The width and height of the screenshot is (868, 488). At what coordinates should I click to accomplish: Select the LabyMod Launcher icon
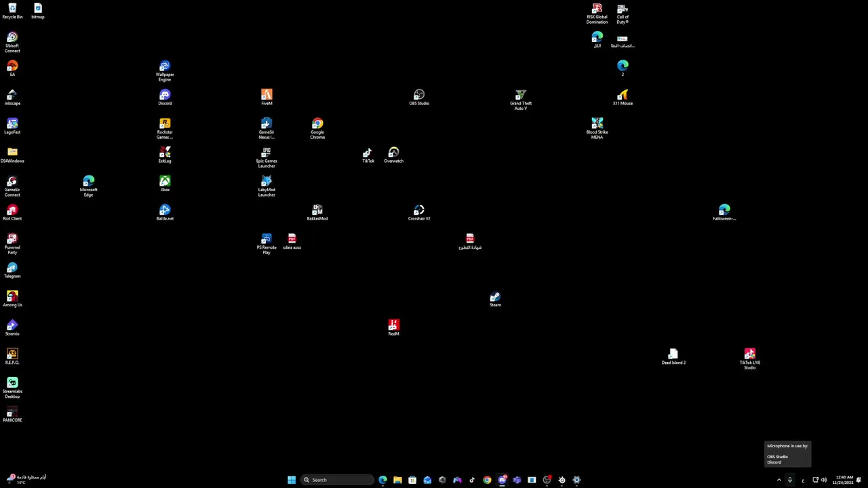point(267,186)
